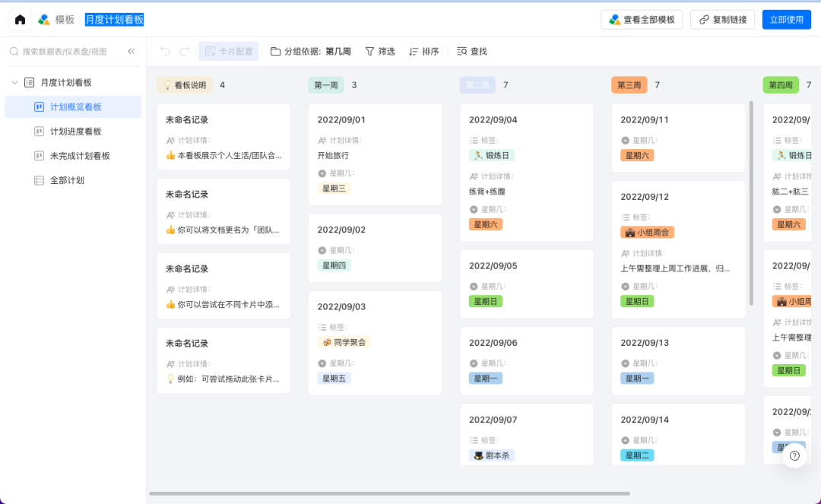
Task: Click 查看全部模板 button
Action: pyautogui.click(x=642, y=20)
